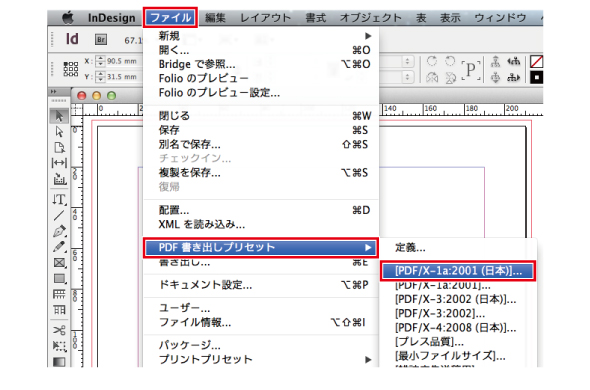Choose 保存 from the file menu
This screenshot has height=390, width=590.
pos(261,130)
